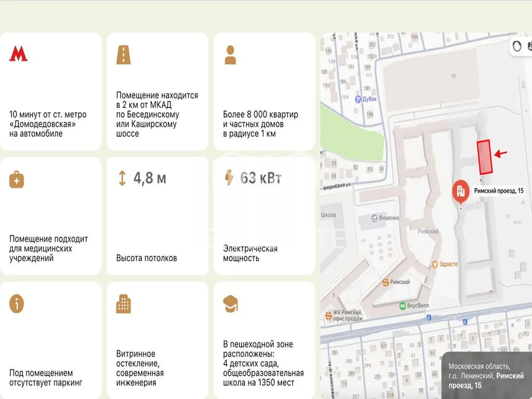
Task: Click the lightning bolt power icon
Action: pyautogui.click(x=229, y=178)
